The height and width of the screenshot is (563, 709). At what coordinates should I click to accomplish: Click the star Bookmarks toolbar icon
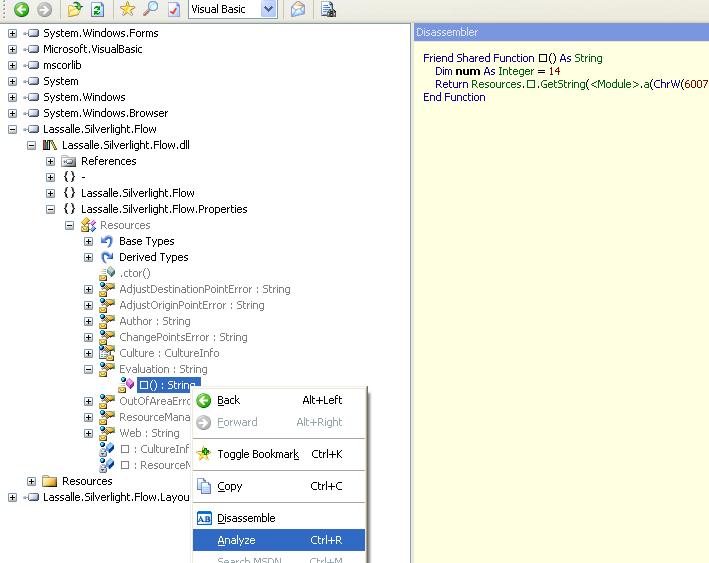(128, 9)
